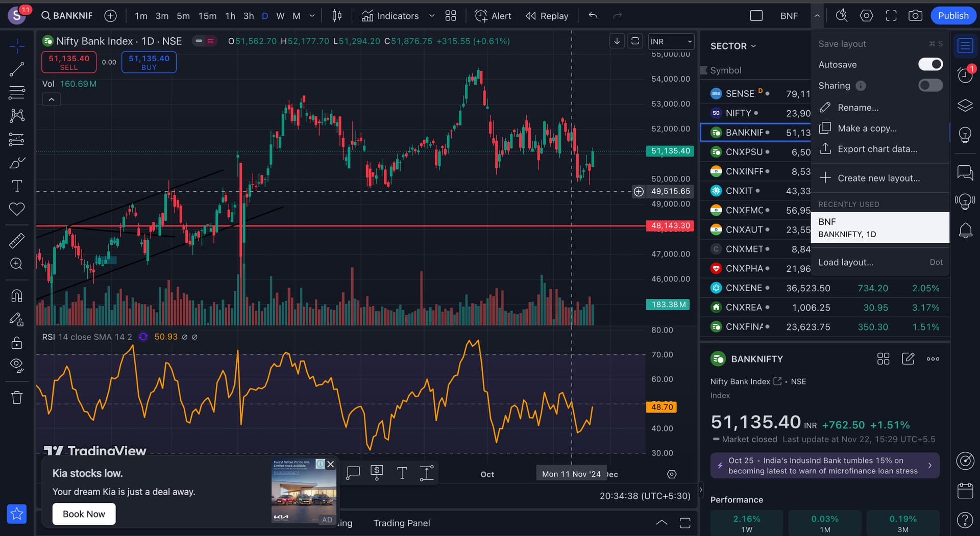
Task: Toggle magnet mode for drawings
Action: (x=17, y=296)
